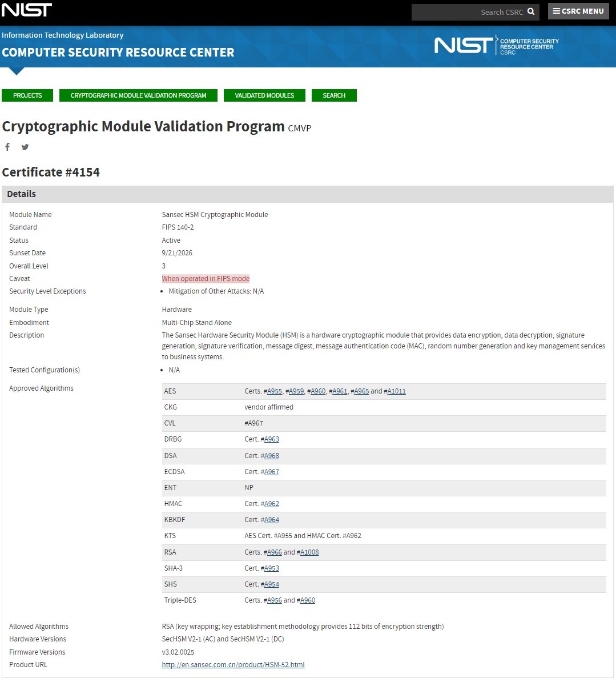
Task: Click the NIST CSRC banner logo
Action: [497, 45]
